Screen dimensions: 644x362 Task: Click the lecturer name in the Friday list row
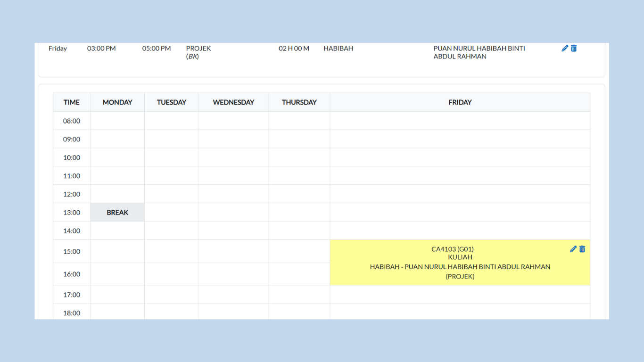(x=479, y=52)
